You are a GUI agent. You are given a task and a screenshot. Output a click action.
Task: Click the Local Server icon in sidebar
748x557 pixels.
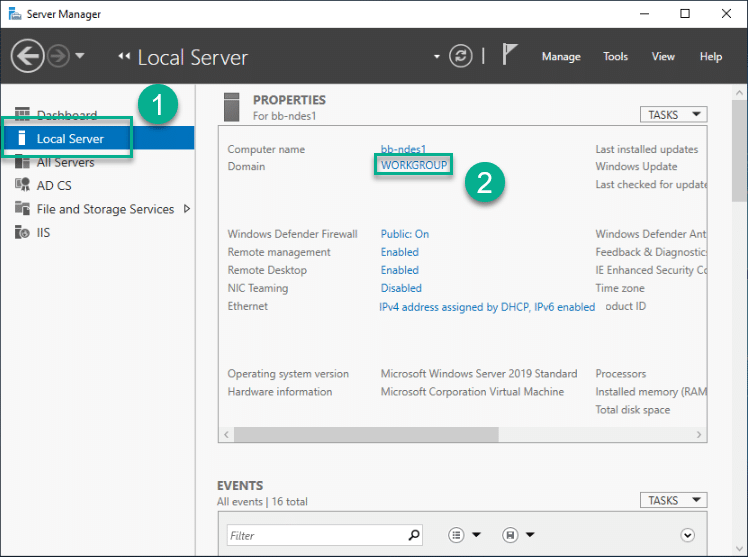pos(21,137)
